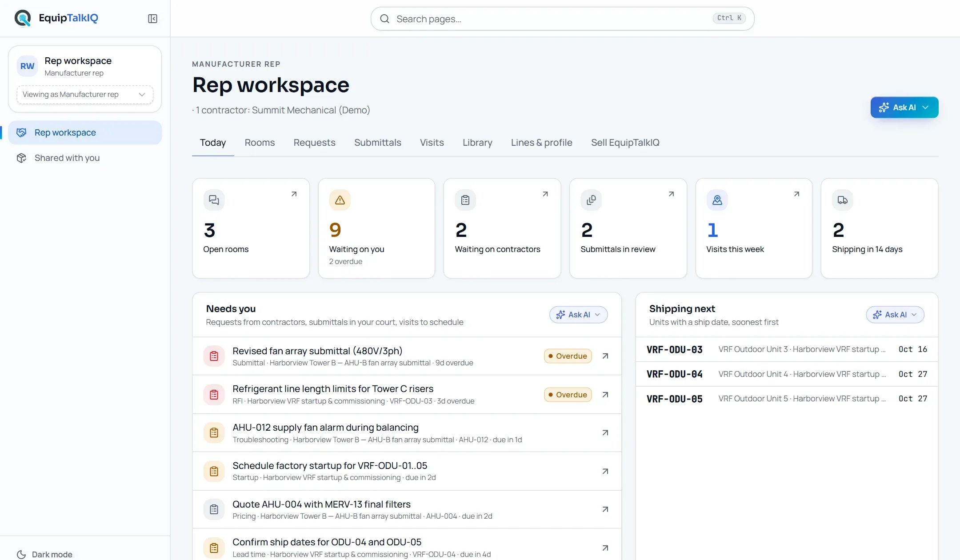Open the main Ask AI dropdown in the page header

coord(904,108)
